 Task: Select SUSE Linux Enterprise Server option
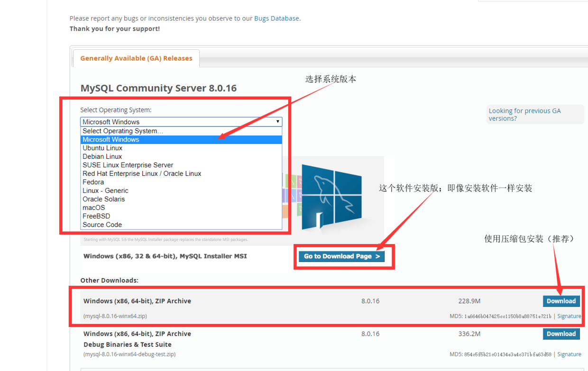click(181, 165)
